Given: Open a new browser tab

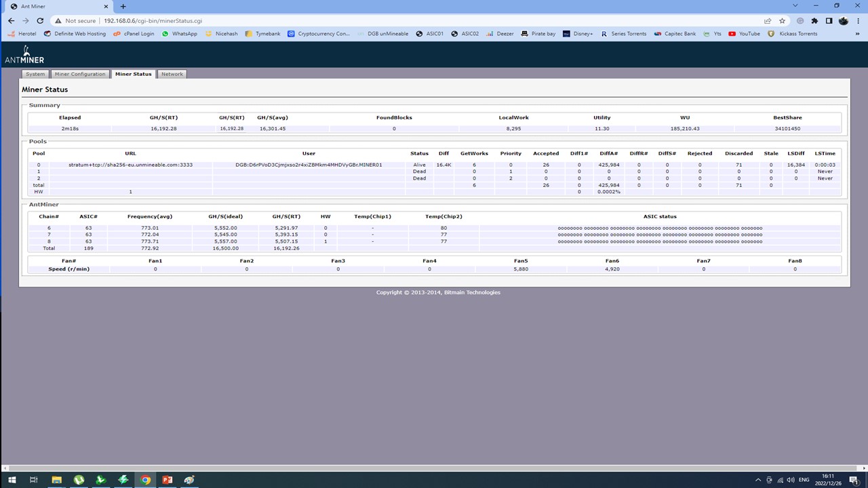Looking at the screenshot, I should (x=123, y=6).
